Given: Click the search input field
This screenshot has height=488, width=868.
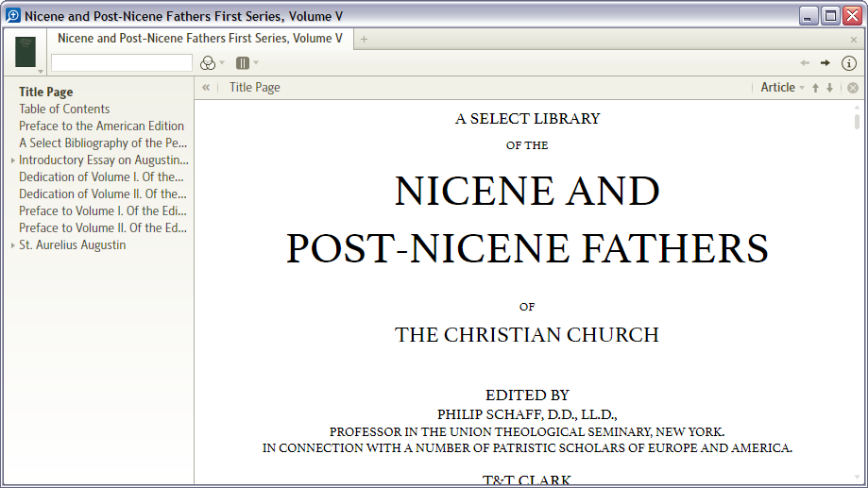Looking at the screenshot, I should 121,62.
